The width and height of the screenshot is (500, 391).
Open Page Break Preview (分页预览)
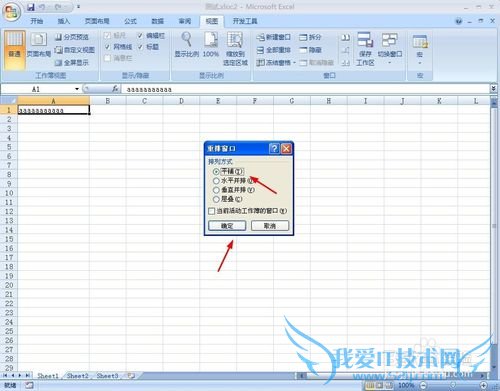[x=72, y=37]
